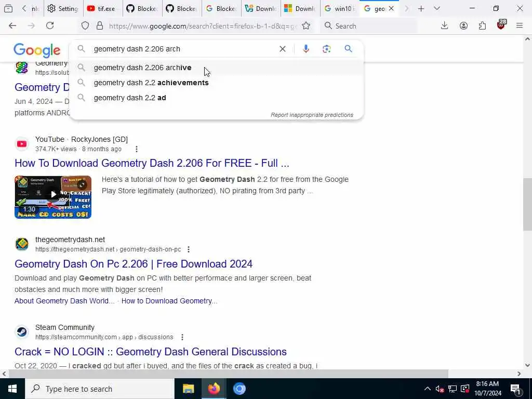532x399 pixels.
Task: Open more options for thegeometrydash.net result
Action: (188, 249)
